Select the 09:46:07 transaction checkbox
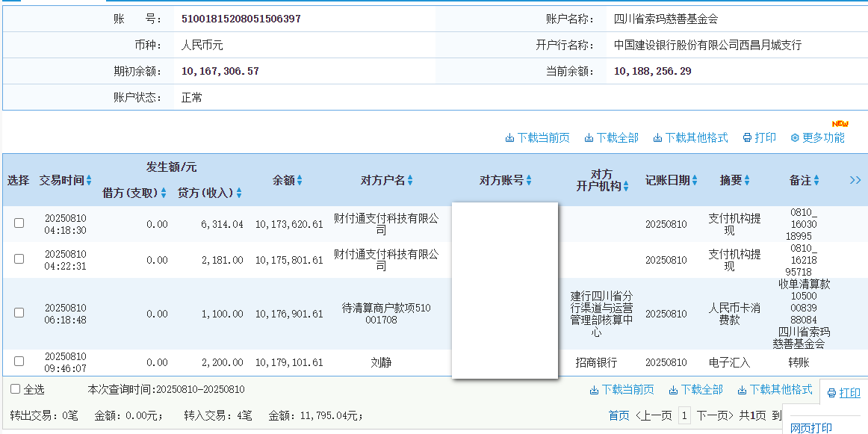The image size is (868, 434). [19, 361]
